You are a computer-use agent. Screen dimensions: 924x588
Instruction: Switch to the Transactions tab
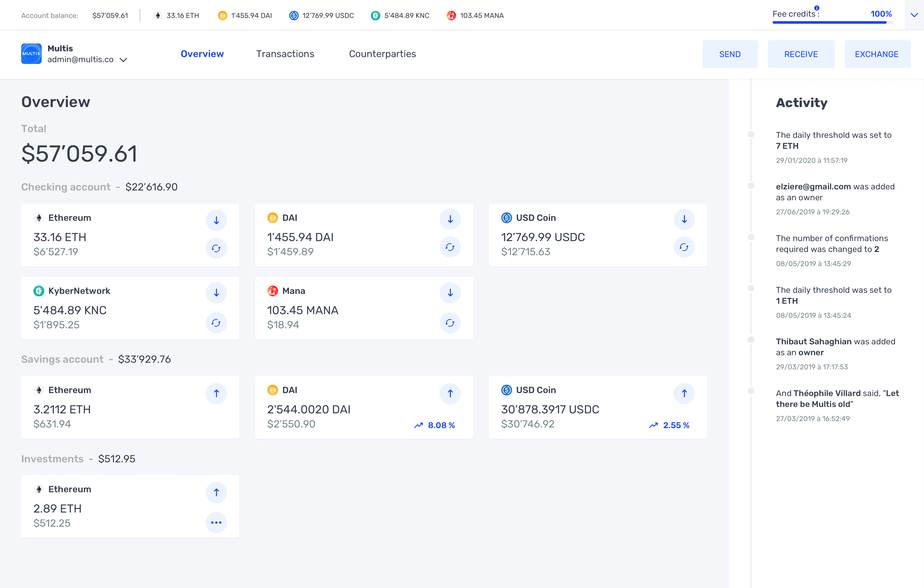(x=285, y=54)
